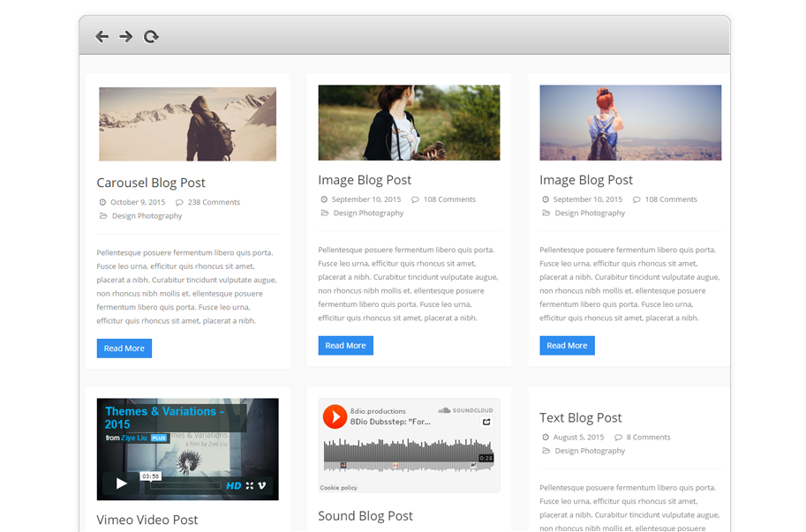Play the Vimeo video
806x532 pixels.
pos(121,483)
